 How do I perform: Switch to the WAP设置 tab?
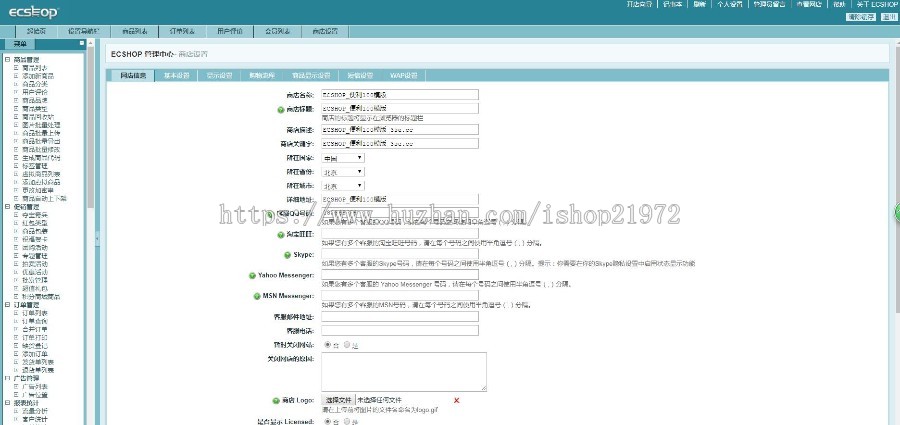point(404,75)
